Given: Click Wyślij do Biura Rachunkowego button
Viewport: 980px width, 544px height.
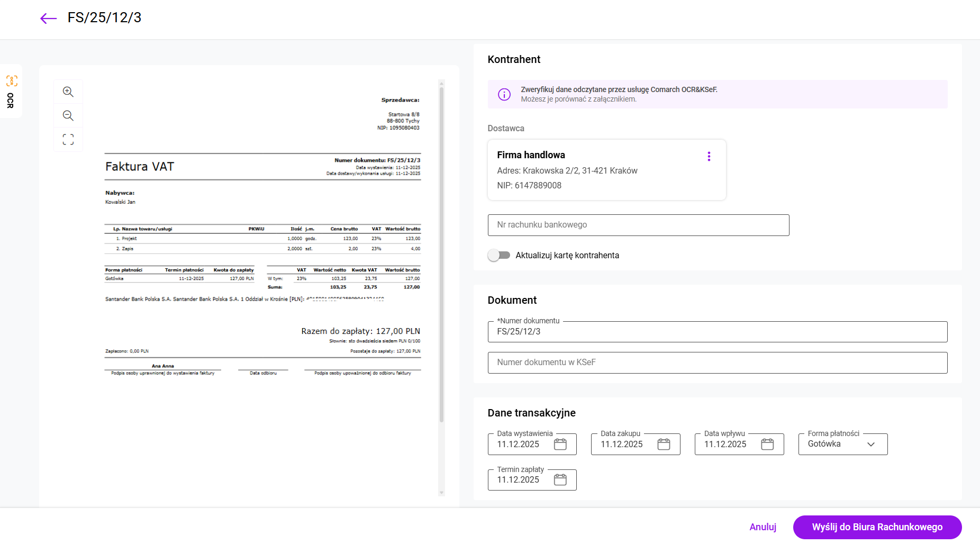Looking at the screenshot, I should click(877, 527).
